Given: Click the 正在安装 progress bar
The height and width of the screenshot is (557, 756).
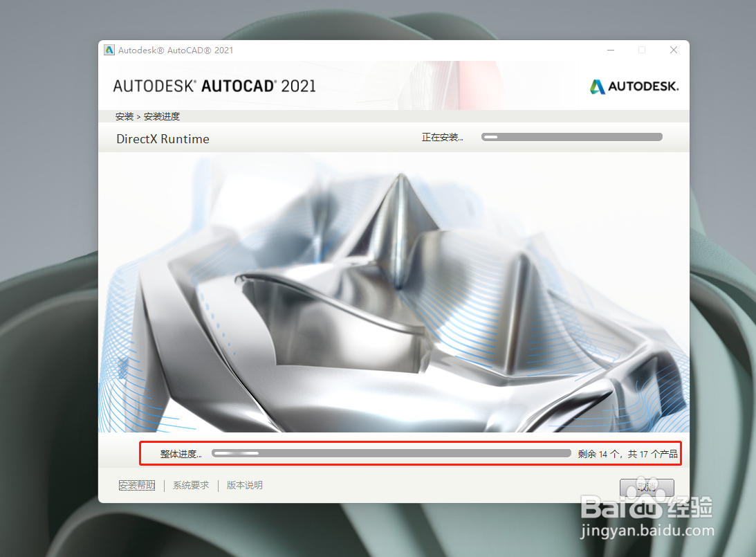Looking at the screenshot, I should (x=572, y=136).
